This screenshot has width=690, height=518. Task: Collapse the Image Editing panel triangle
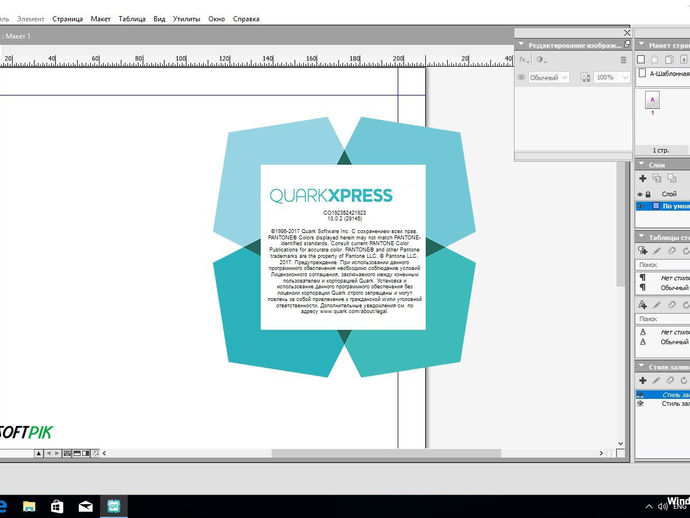(521, 44)
